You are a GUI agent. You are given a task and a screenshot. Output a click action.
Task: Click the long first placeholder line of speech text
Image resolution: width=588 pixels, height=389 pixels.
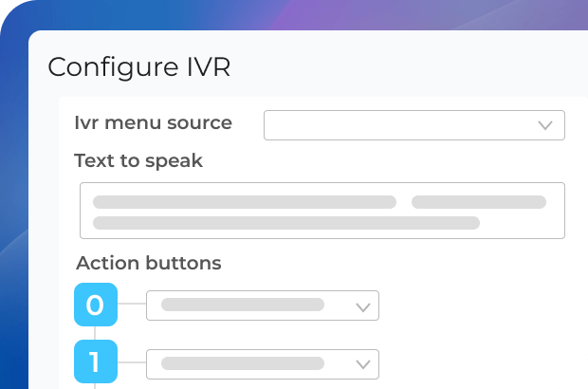click(x=244, y=201)
